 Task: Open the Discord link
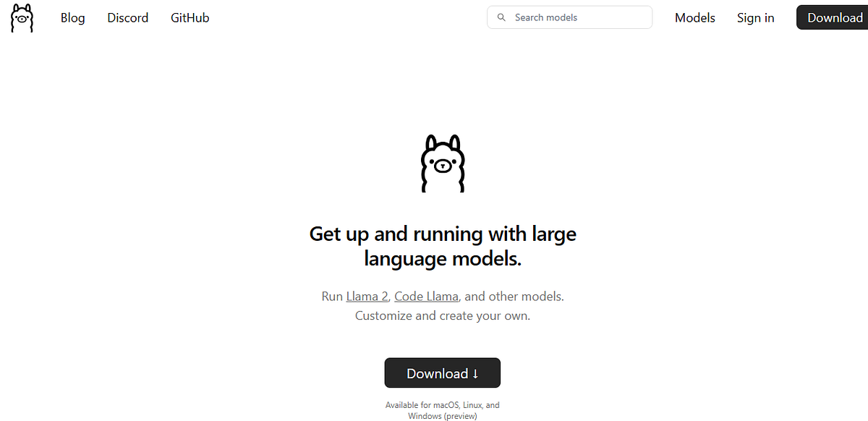pos(127,17)
